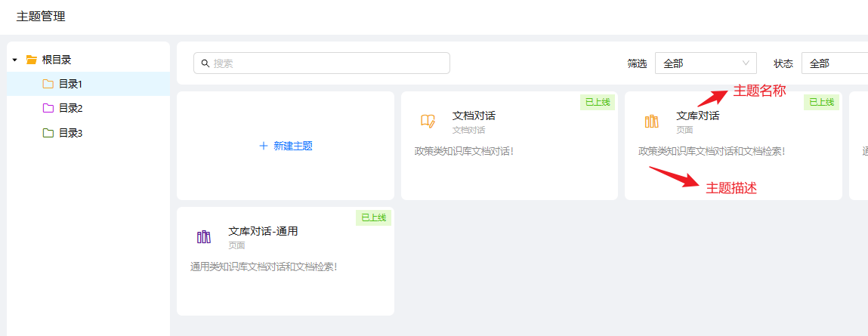Click the plus icon beside 新建主题
868x336 pixels.
(264, 146)
